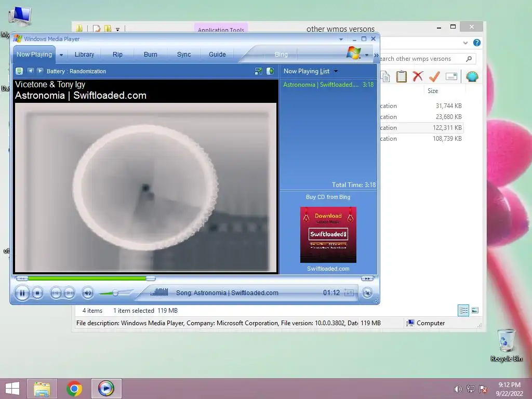The width and height of the screenshot is (532, 399).
Task: Click the red X Delete icon
Action: pos(418,76)
